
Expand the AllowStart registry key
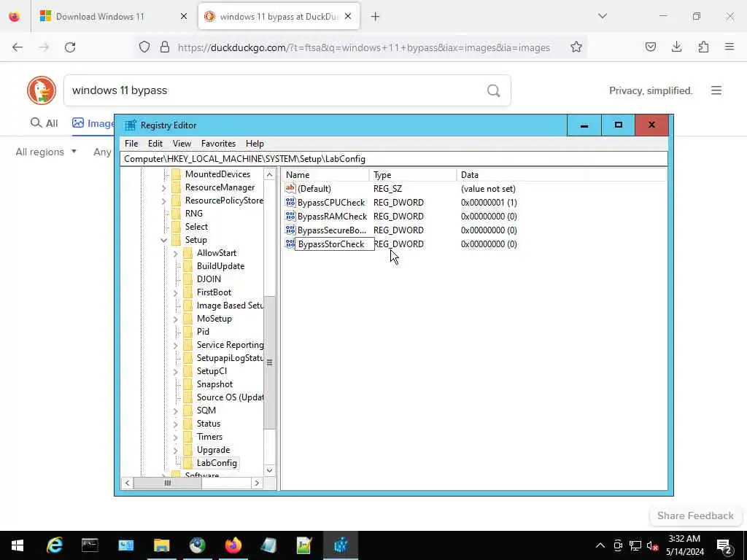click(175, 253)
